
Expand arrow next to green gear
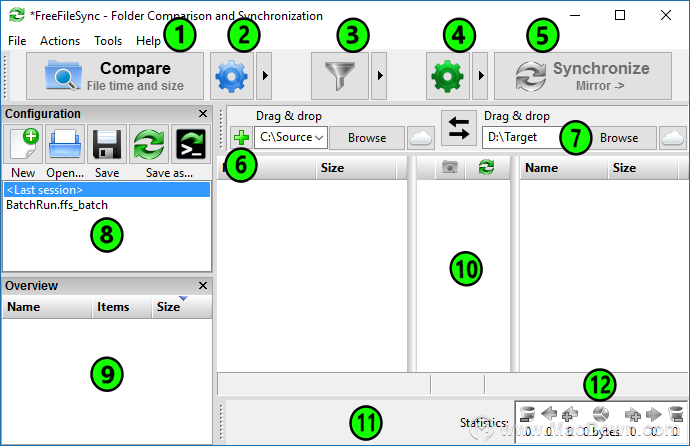pos(480,76)
